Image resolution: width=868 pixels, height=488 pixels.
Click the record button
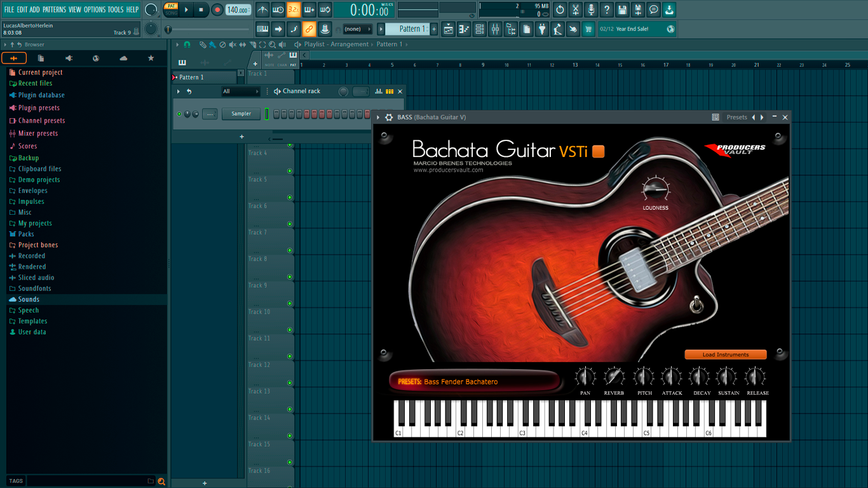pos(217,10)
